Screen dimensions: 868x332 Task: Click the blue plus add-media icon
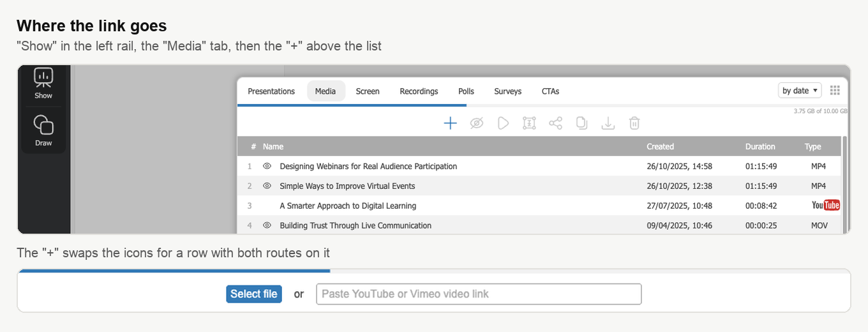pyautogui.click(x=451, y=123)
